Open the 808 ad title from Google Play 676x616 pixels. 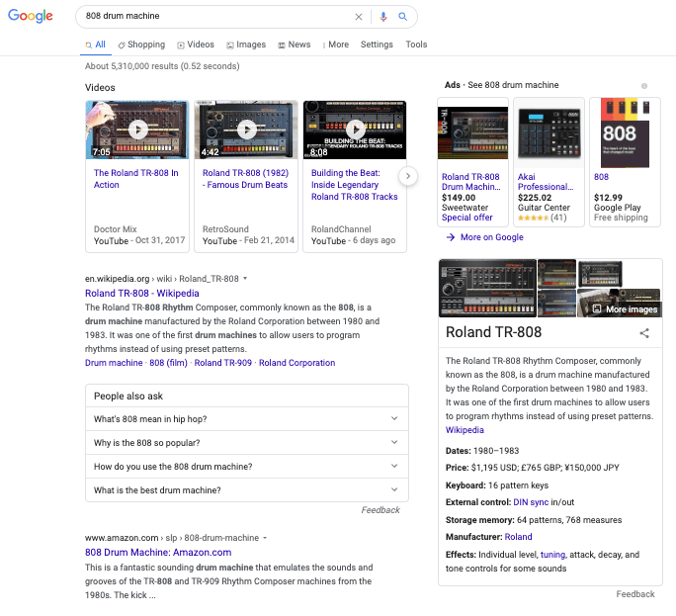(x=601, y=177)
